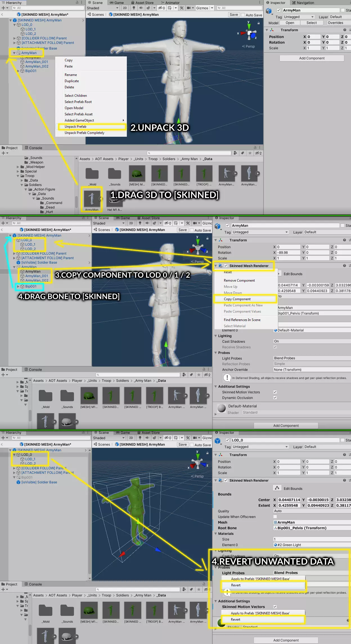Click the Default-Material preview sphere

click(222, 408)
